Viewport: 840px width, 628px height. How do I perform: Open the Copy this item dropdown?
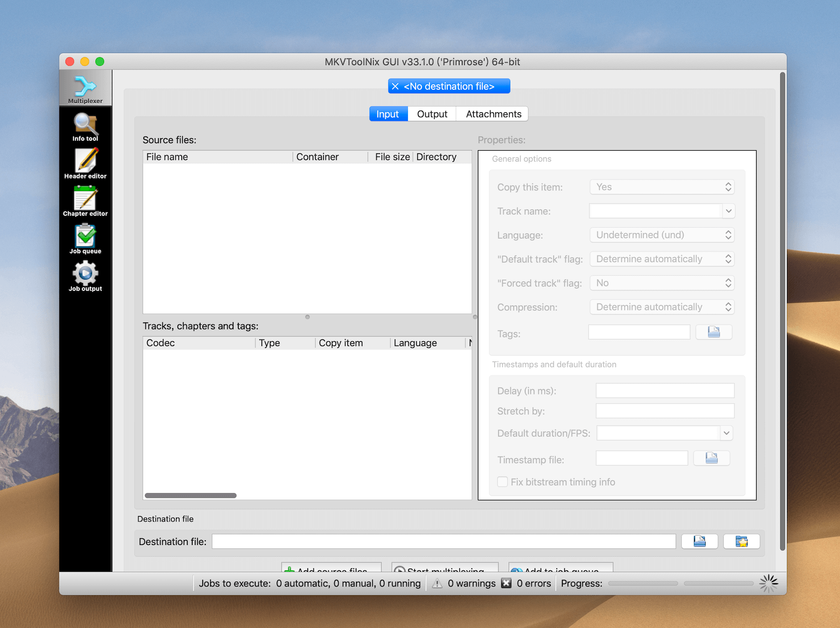[661, 187]
